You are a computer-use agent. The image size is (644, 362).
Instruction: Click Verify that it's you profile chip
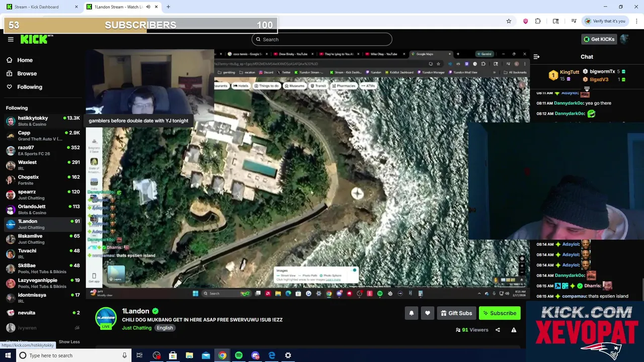click(x=605, y=21)
